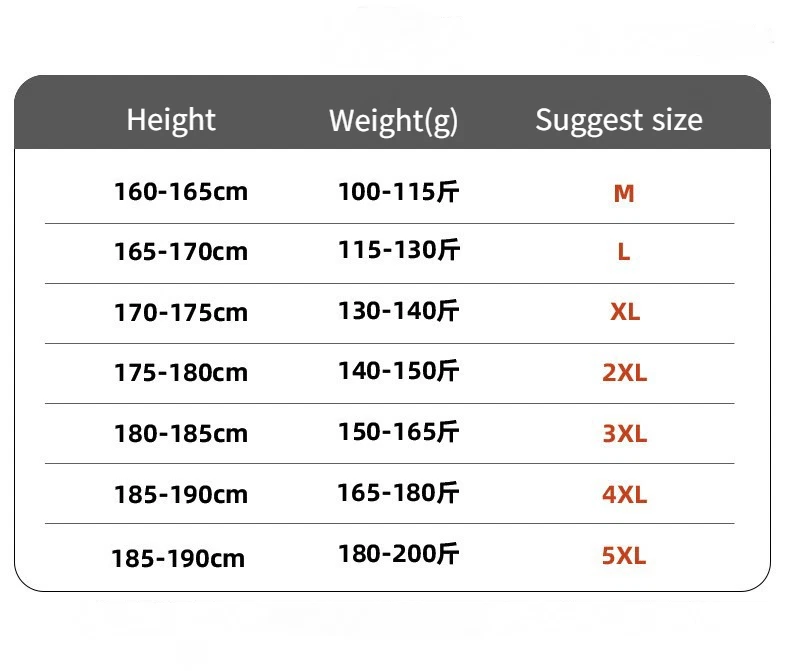Click the Height column header

171,120
